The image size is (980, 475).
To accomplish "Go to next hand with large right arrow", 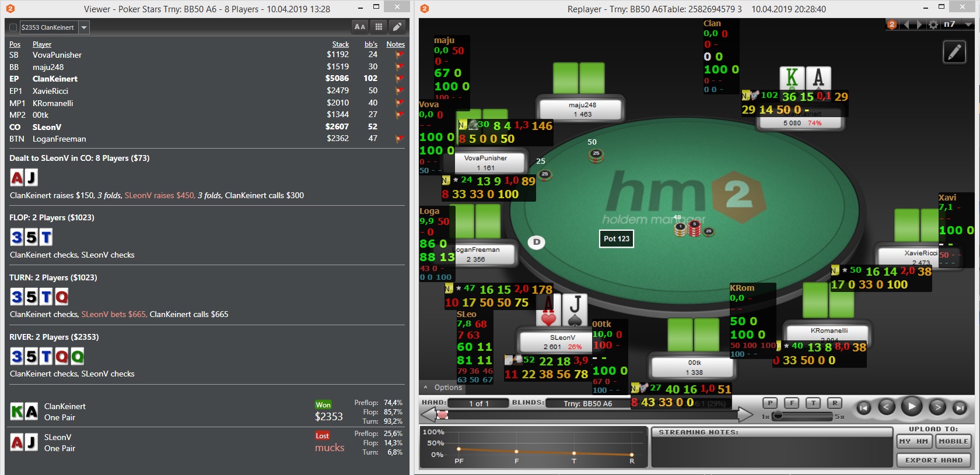I will pos(745,414).
